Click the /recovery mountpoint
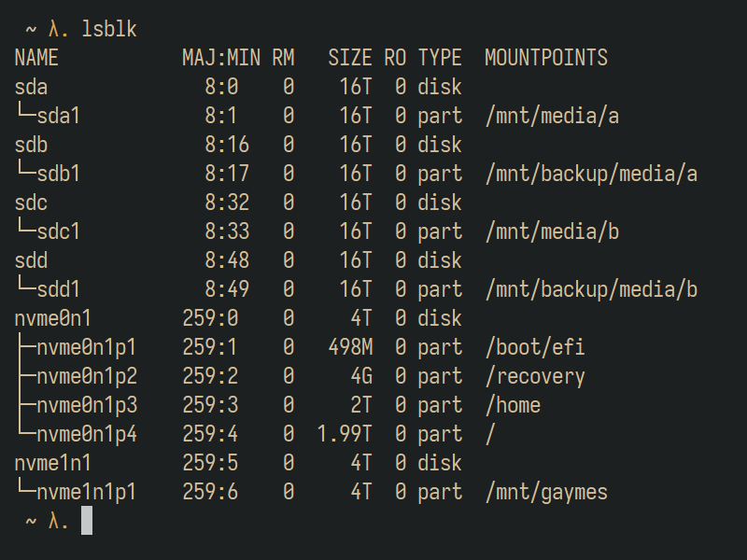Image resolution: width=747 pixels, height=560 pixels. click(x=535, y=377)
